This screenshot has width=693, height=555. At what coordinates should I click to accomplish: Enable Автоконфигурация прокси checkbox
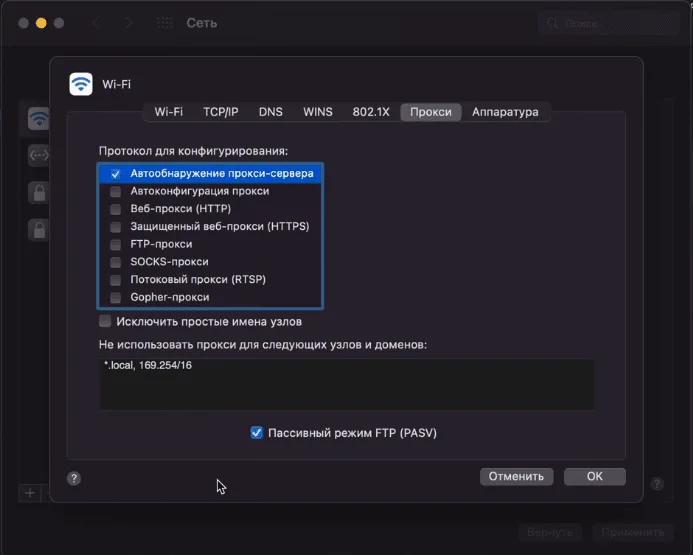point(115,191)
